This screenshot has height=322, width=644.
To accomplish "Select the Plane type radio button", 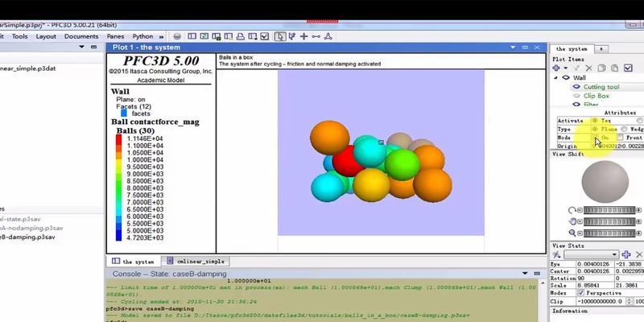I will (x=595, y=129).
